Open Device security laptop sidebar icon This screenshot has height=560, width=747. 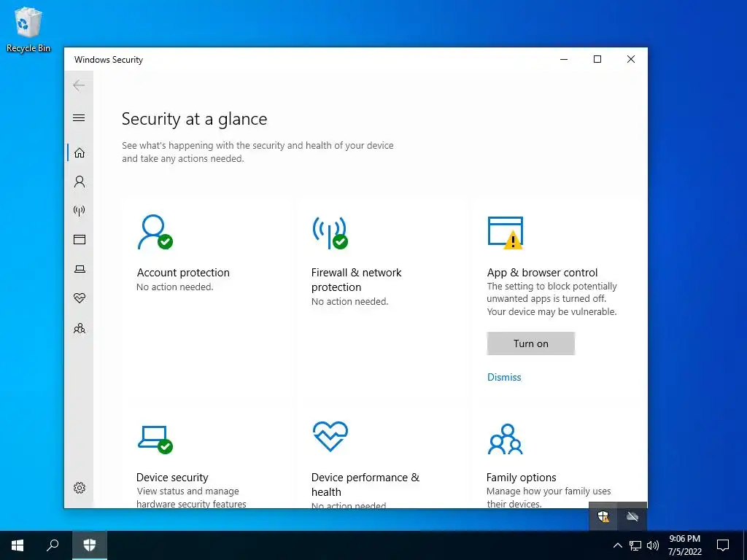point(80,269)
